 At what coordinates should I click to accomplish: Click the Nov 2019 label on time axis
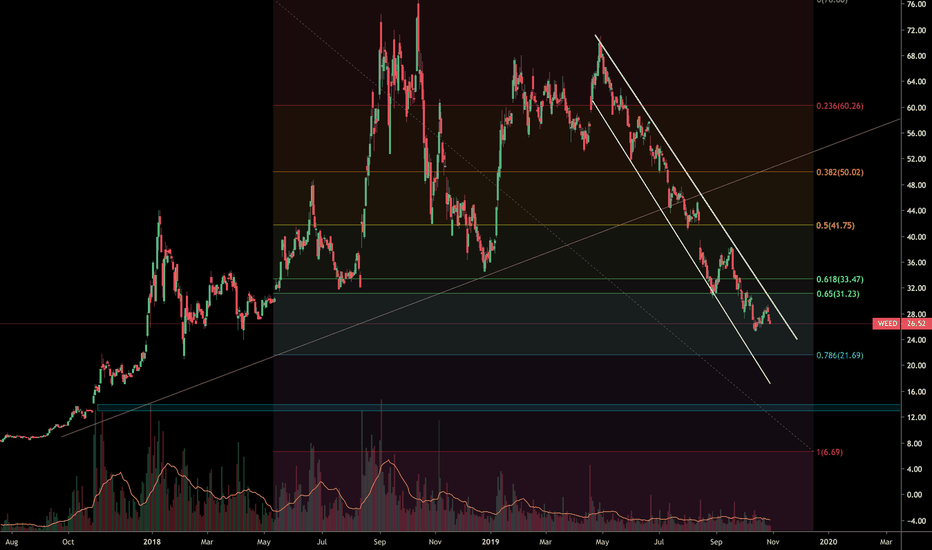coord(773,542)
